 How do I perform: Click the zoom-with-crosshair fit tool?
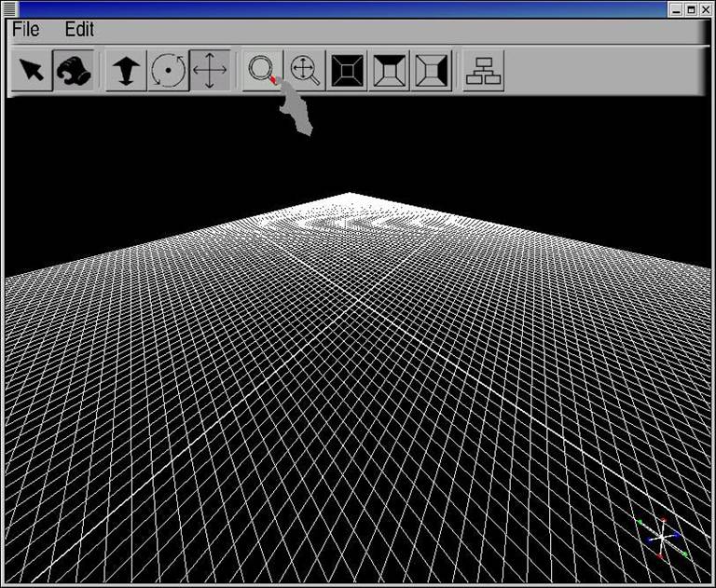coord(305,70)
